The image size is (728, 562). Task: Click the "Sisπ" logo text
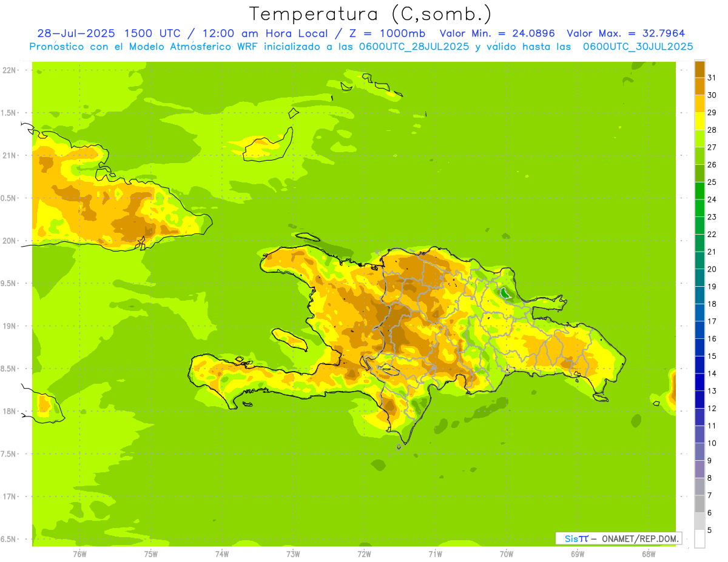point(576,538)
